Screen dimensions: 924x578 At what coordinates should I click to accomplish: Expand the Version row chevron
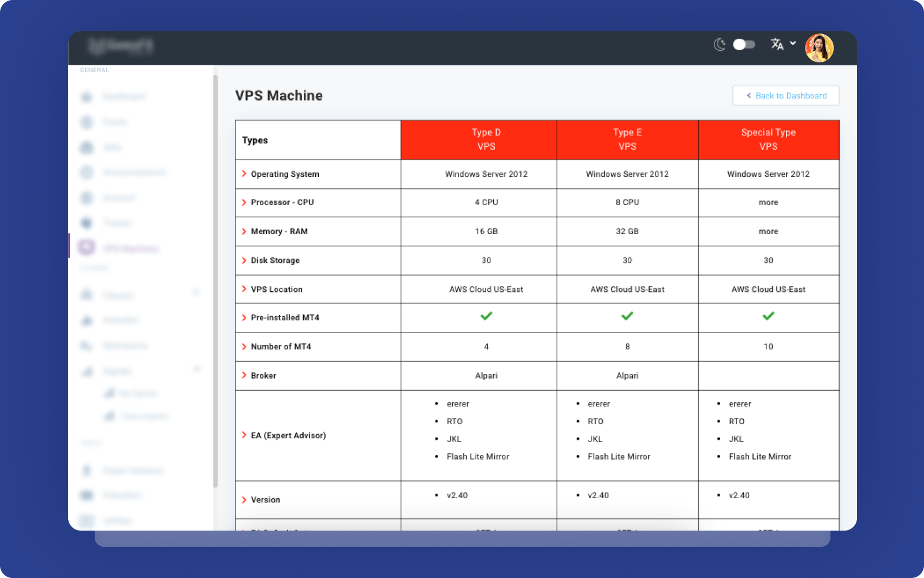click(x=244, y=500)
